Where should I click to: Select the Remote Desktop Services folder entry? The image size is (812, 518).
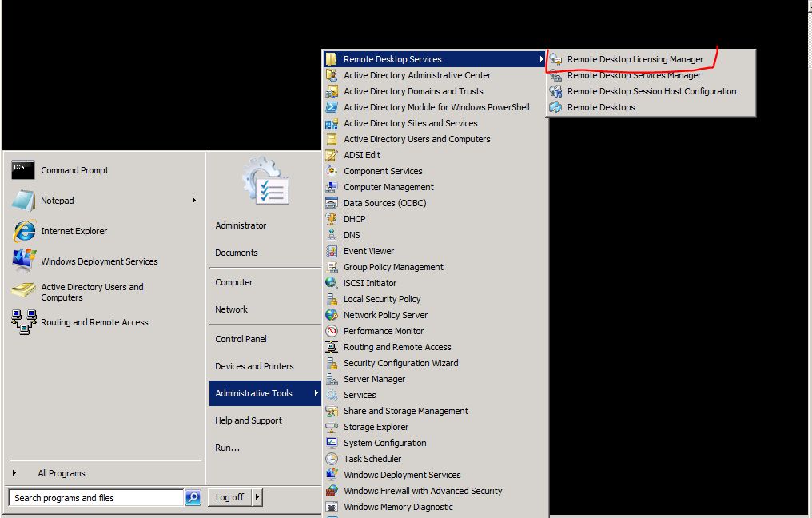click(436, 59)
